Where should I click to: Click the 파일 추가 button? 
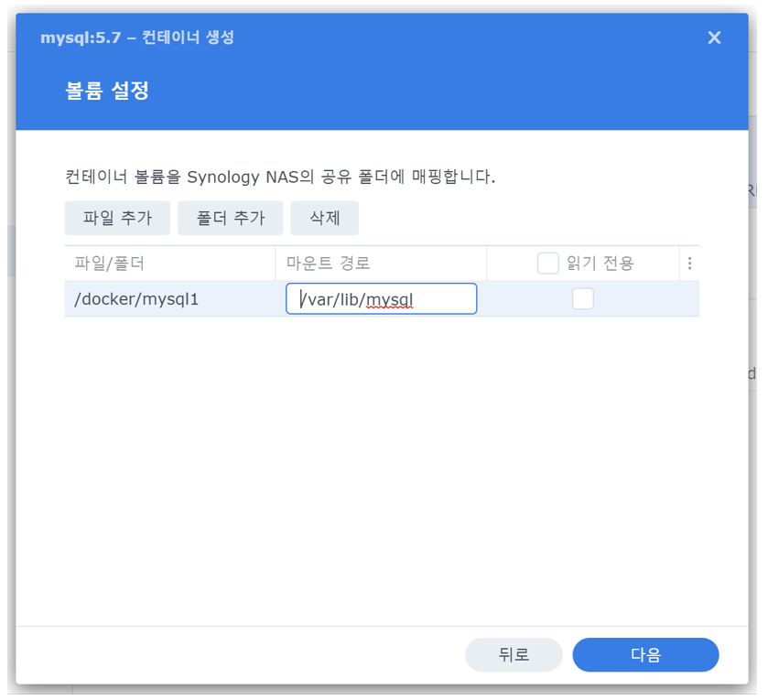117,218
